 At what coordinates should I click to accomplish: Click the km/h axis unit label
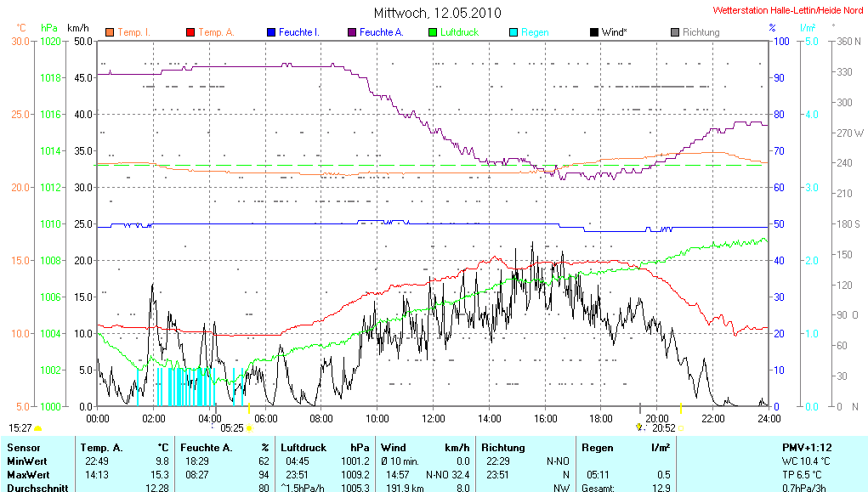tap(78, 28)
